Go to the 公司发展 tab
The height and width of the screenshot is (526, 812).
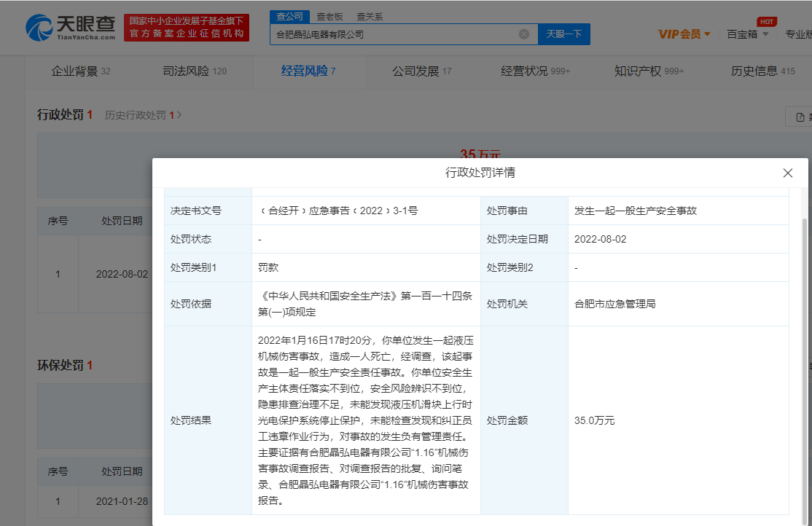pos(421,71)
